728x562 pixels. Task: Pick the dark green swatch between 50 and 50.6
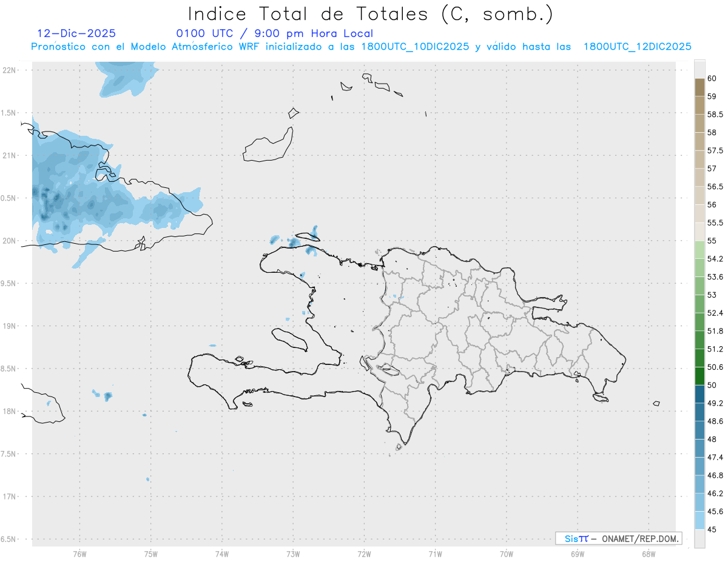click(x=699, y=376)
